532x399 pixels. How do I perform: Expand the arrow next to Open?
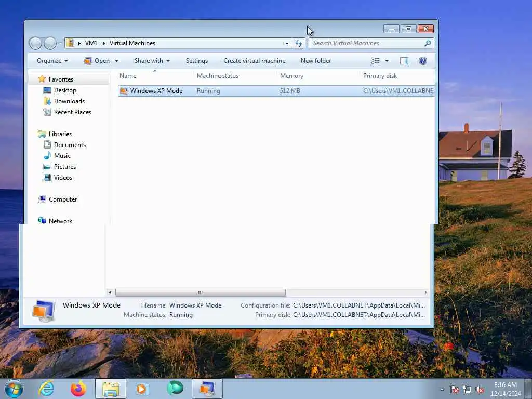coord(116,61)
